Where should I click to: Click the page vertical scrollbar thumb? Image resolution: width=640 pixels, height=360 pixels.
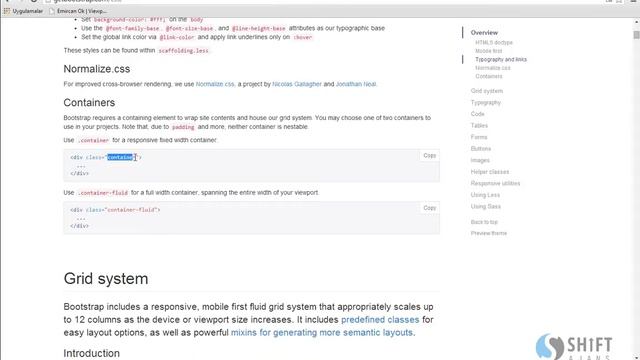[x=636, y=35]
